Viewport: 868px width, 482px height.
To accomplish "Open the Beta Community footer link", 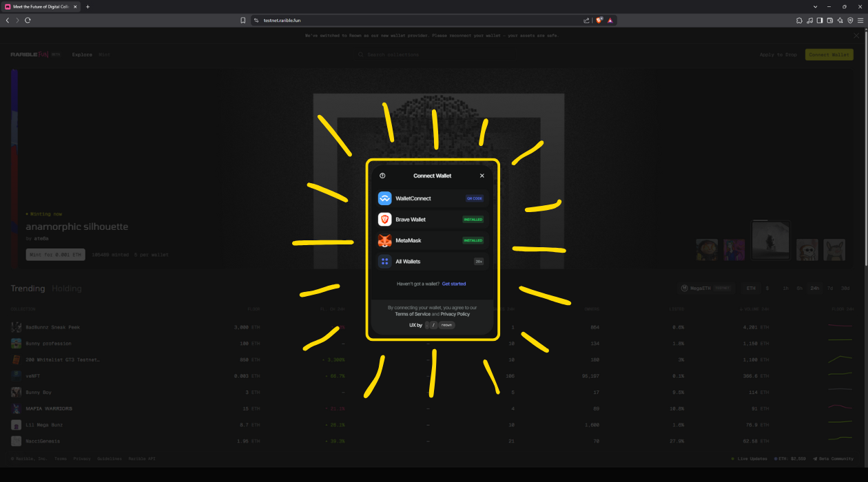I will pos(833,459).
